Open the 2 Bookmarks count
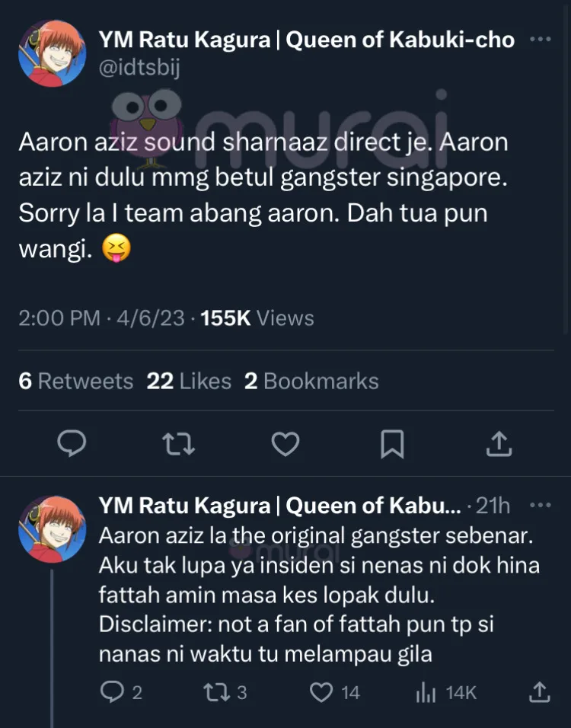 point(311,381)
